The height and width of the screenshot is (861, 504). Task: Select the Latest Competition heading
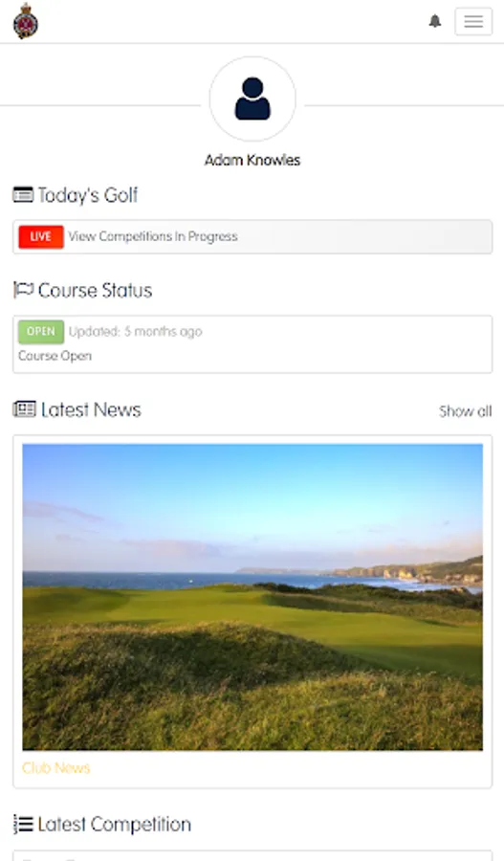pos(114,825)
